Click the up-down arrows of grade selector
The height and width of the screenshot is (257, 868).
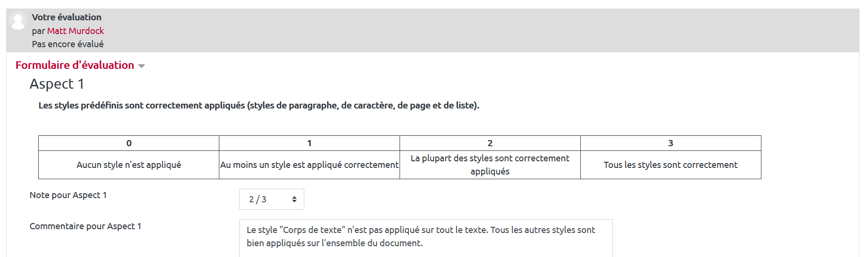tap(294, 199)
